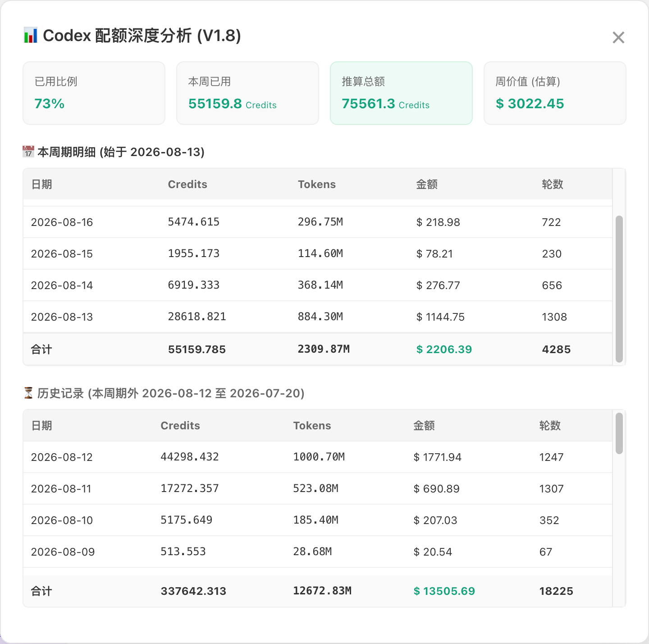649x644 pixels.
Task: Select the highlighted 推算总额 75561.3 Credits card
Action: 401,93
